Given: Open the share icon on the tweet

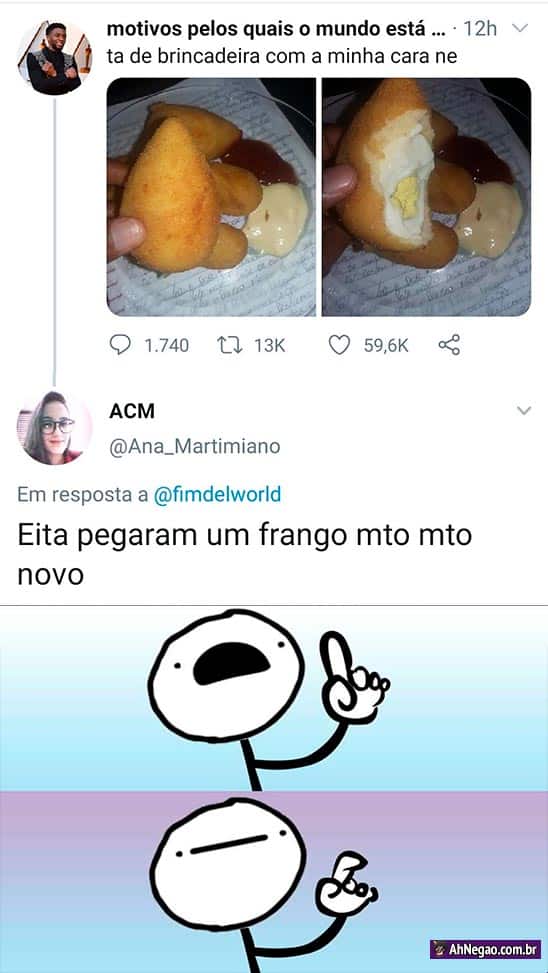Looking at the screenshot, I should coord(449,345).
